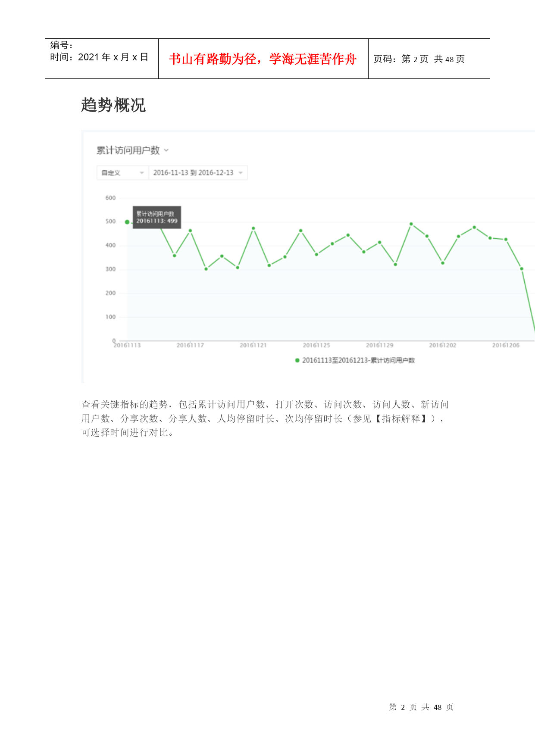Open the 2016-11-13 到 2016-12-13 date picker
Screen dimensions: 535x756
coord(198,173)
